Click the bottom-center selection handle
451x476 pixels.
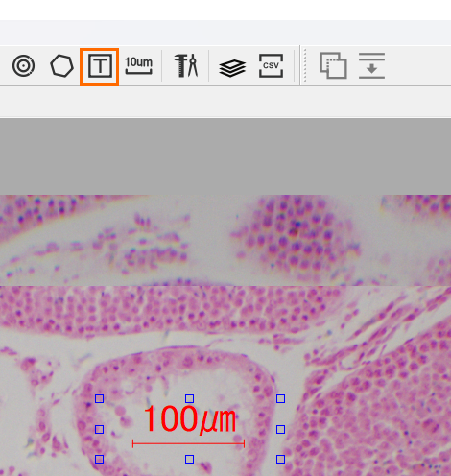pos(190,460)
